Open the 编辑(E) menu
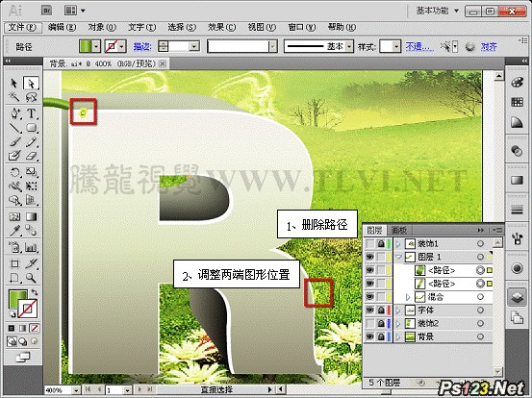This screenshot has width=532, height=398. pos(62,27)
